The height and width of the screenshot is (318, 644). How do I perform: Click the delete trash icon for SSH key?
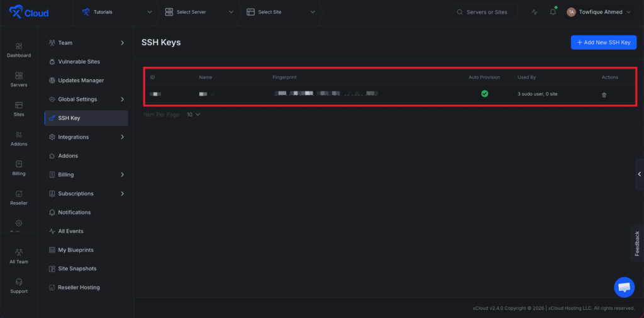604,95
